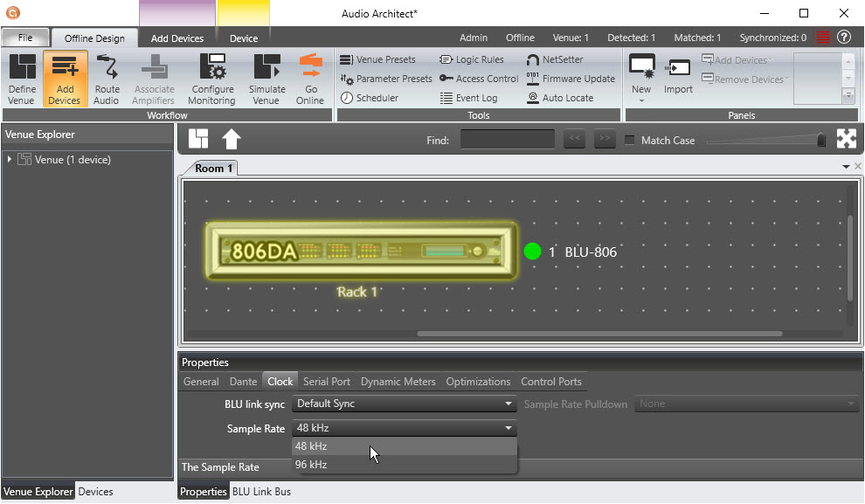This screenshot has width=865, height=504.
Task: Select the Route Audio tool
Action: click(107, 78)
